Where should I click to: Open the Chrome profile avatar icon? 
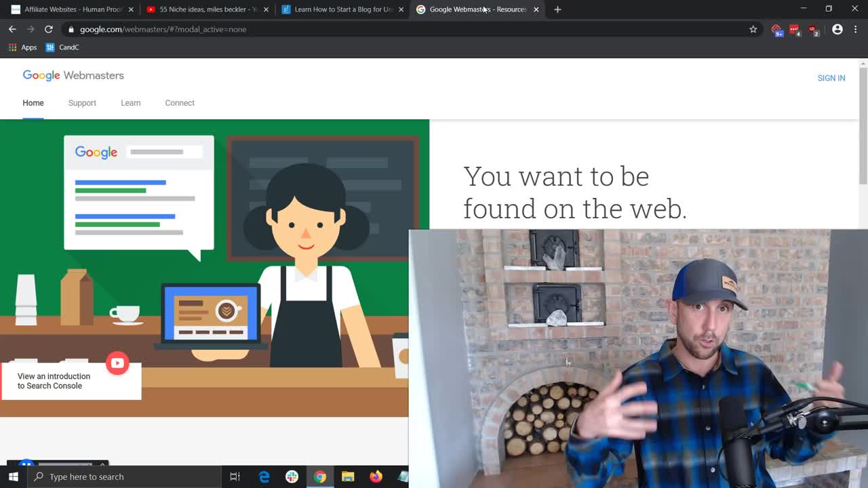(x=837, y=29)
